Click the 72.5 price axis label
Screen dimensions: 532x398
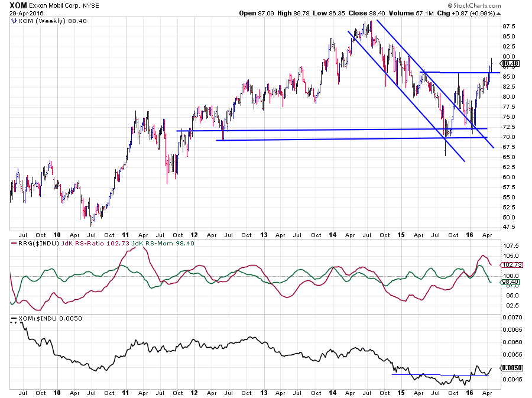pyautogui.click(x=508, y=127)
